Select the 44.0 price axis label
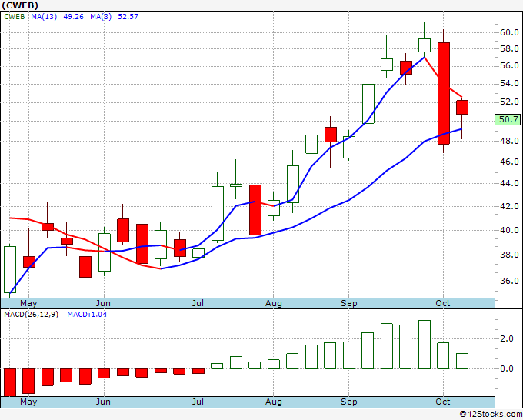Viewport: 523px width, 420px height. (509, 183)
